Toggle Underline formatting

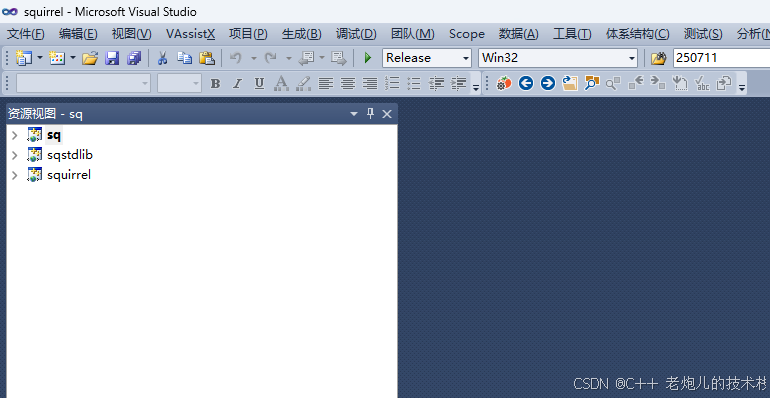click(259, 84)
